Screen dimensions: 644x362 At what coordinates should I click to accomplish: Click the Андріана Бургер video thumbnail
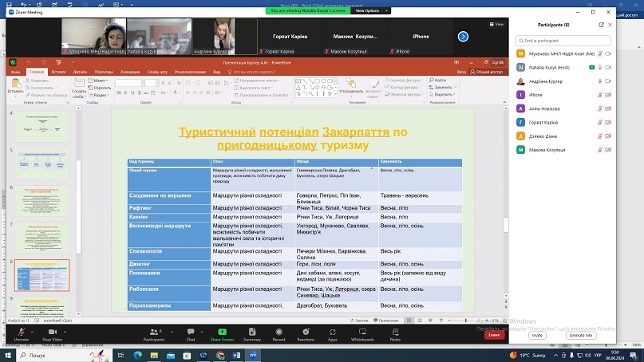(225, 36)
